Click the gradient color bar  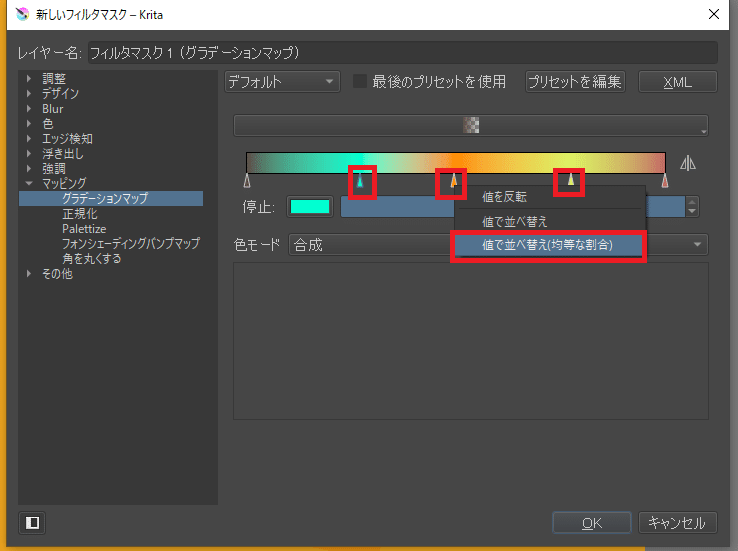click(456, 162)
